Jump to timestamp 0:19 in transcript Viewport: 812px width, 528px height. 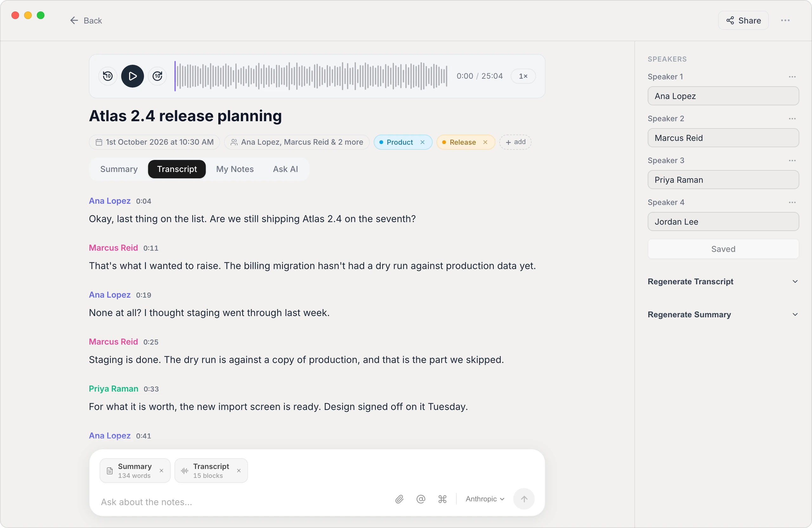pyautogui.click(x=144, y=295)
